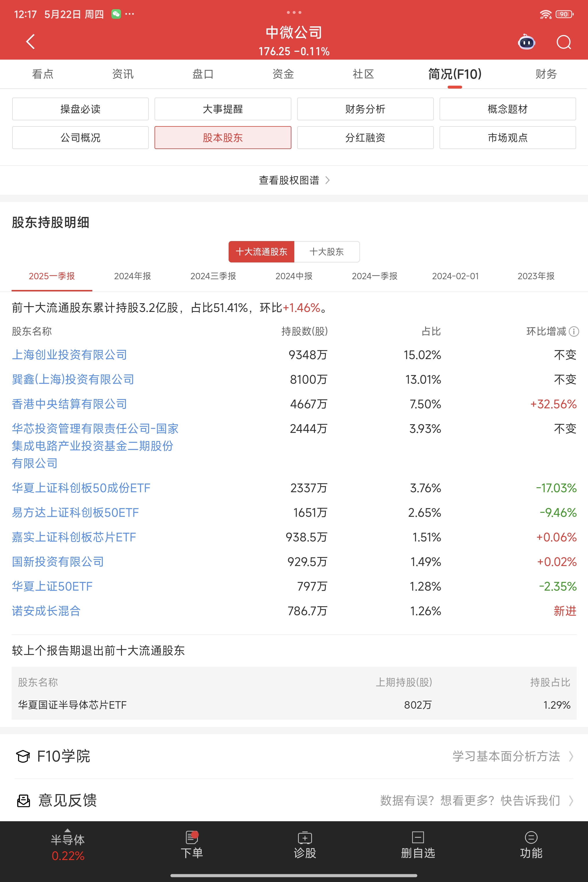Image resolution: width=588 pixels, height=882 pixels.
Task: Expand the 半导体 sector panel arrow
Action: click(x=67, y=830)
